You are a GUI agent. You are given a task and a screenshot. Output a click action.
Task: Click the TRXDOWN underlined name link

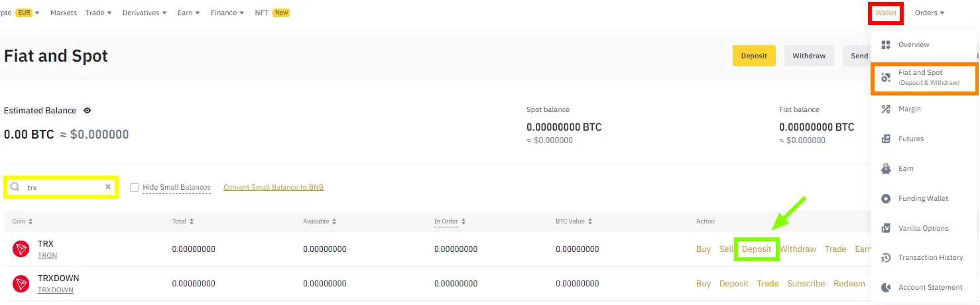coord(56,290)
